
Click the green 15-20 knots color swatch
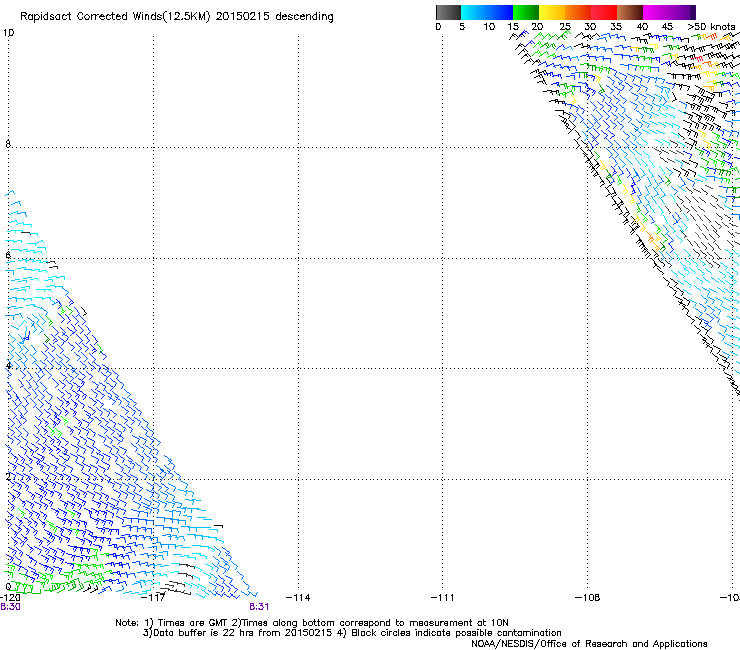click(526, 12)
